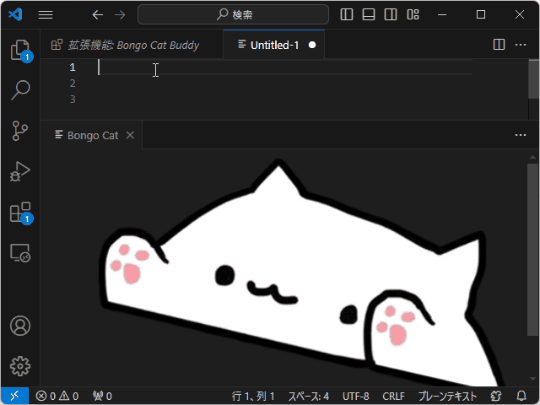Go back with the left arrow
The image size is (540, 405).
click(x=98, y=14)
